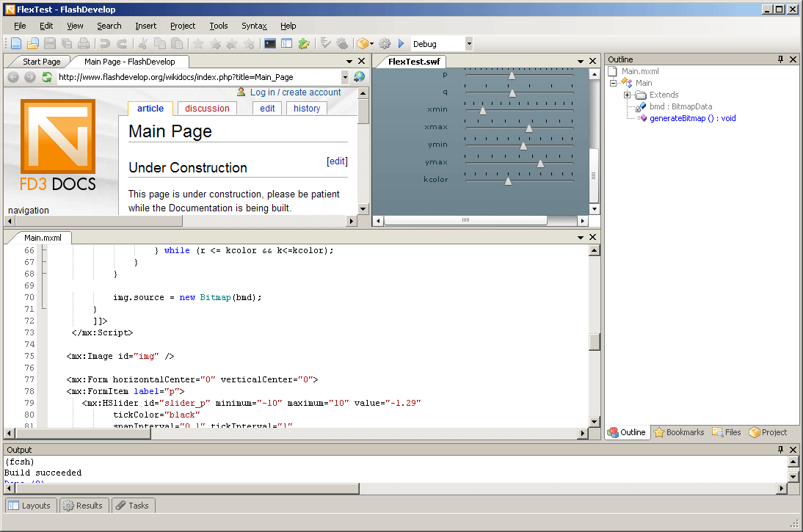
Task: Open the wiki discussion tab link
Action: coord(208,108)
